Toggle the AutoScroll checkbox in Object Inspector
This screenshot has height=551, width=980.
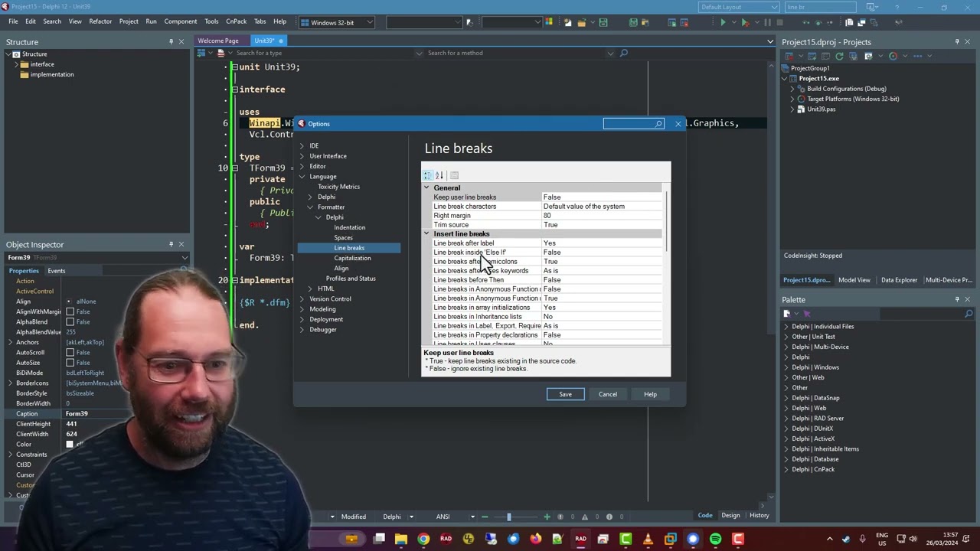point(70,352)
